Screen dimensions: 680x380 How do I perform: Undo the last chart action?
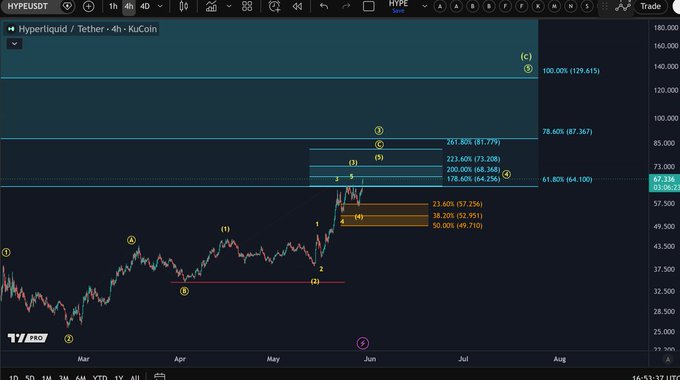pyautogui.click(x=324, y=6)
